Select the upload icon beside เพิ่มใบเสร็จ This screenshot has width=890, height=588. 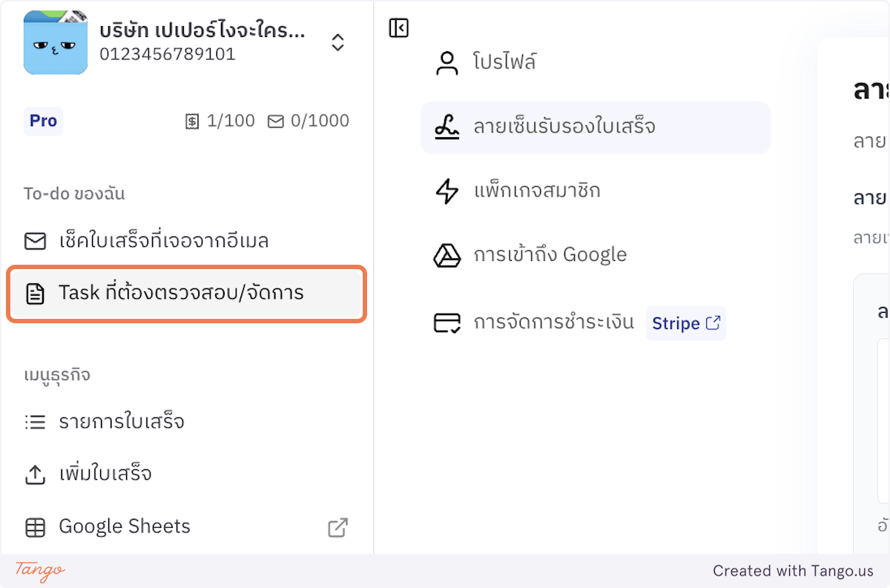pos(35,474)
